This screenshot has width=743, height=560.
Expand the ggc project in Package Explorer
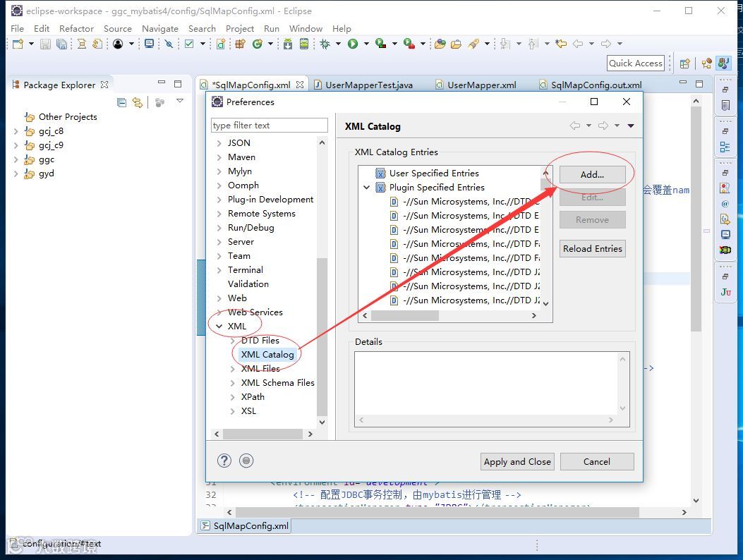(16, 159)
